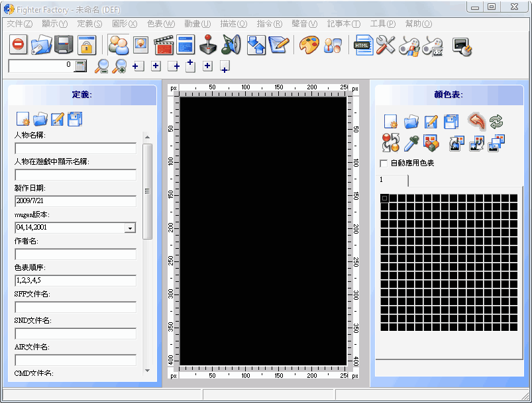
Task: Click the top-positioned plus alignment icon
Action: pyautogui.click(x=190, y=66)
